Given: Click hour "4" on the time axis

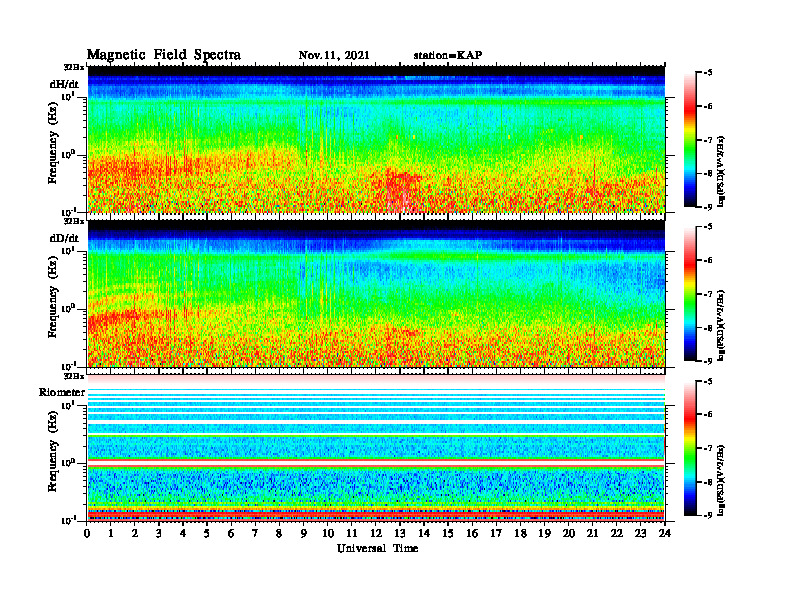Looking at the screenshot, I should (183, 533).
